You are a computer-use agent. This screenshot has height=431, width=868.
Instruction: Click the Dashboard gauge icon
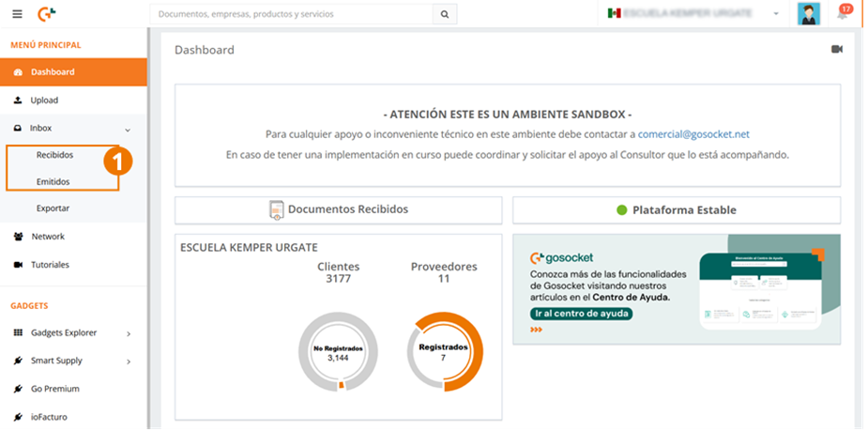pos(18,72)
